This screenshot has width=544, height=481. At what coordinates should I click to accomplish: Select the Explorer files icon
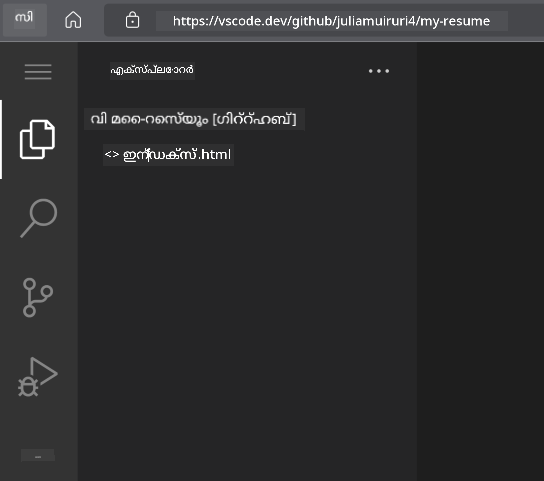(x=37, y=140)
